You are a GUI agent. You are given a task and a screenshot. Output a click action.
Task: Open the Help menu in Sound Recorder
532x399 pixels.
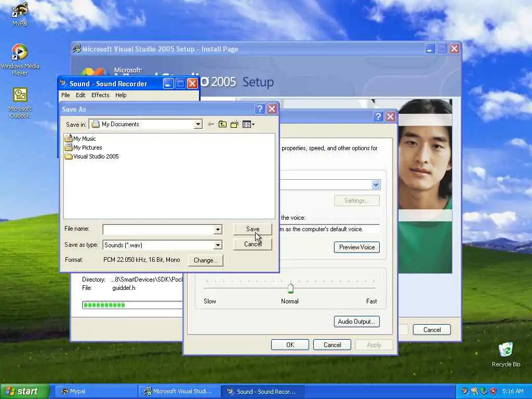[121, 96]
